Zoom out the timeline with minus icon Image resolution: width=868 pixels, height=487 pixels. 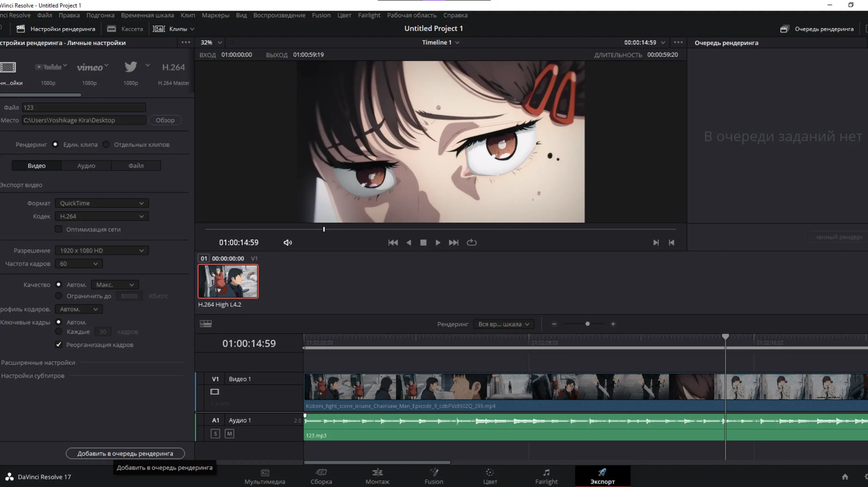pyautogui.click(x=554, y=324)
